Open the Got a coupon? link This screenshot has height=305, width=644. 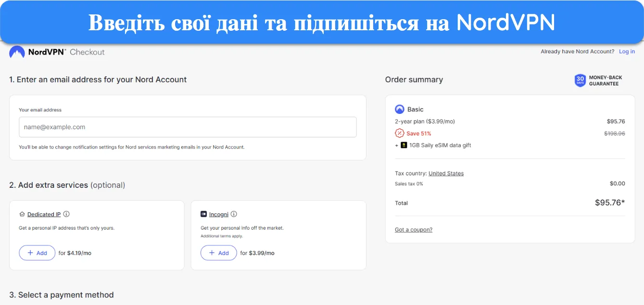point(414,230)
